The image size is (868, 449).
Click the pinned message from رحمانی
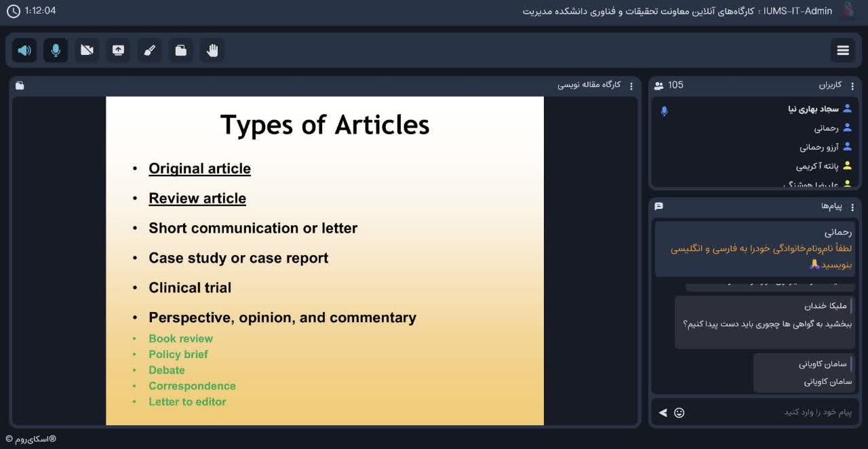[755, 249]
